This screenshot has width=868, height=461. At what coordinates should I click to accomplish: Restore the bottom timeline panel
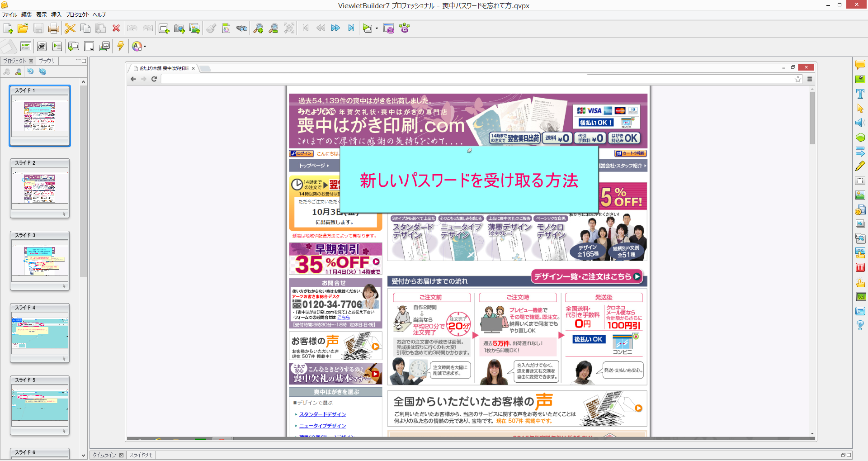(844, 455)
